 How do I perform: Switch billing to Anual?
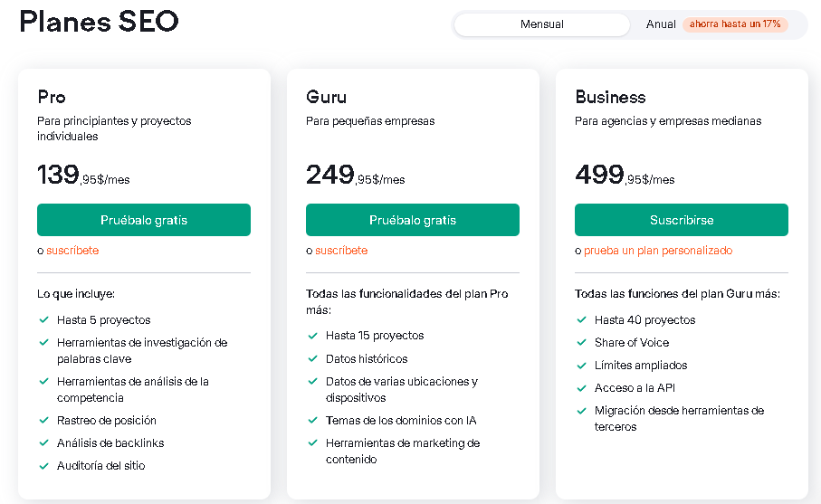tap(661, 24)
